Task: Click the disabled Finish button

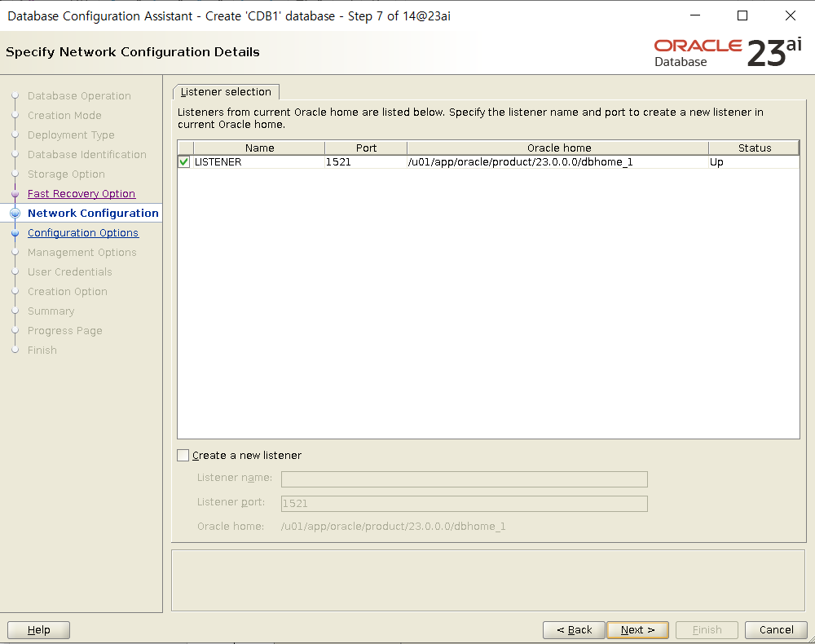Action: (707, 630)
